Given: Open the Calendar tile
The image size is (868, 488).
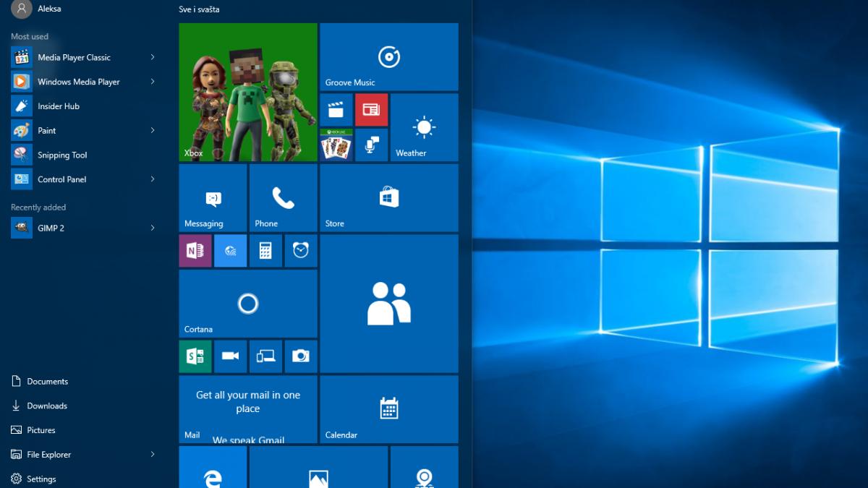Looking at the screenshot, I should tap(388, 409).
